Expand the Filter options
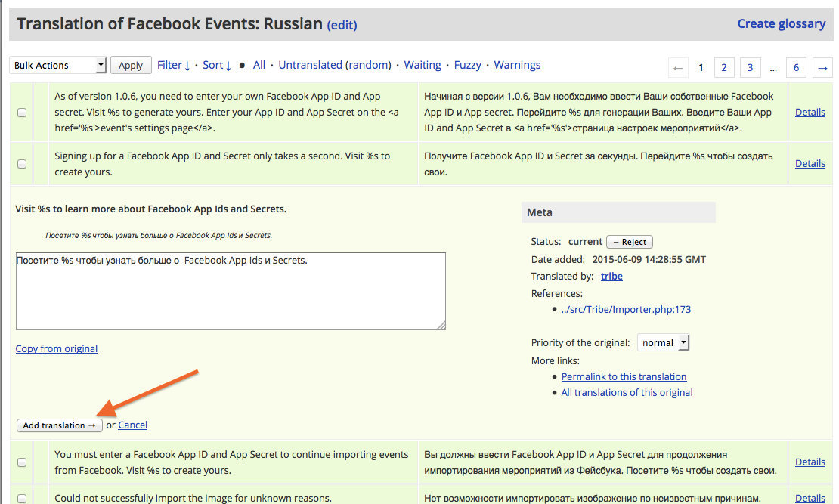This screenshot has height=504, width=839. click(174, 65)
